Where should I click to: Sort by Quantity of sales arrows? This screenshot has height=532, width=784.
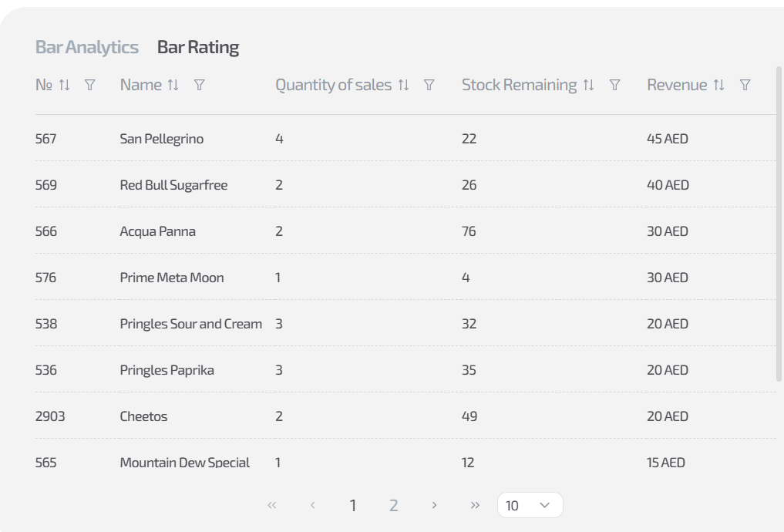(403, 85)
